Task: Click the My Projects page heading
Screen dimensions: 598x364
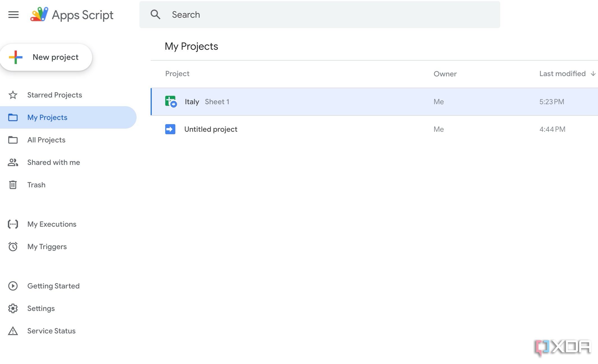Action: coord(191,46)
